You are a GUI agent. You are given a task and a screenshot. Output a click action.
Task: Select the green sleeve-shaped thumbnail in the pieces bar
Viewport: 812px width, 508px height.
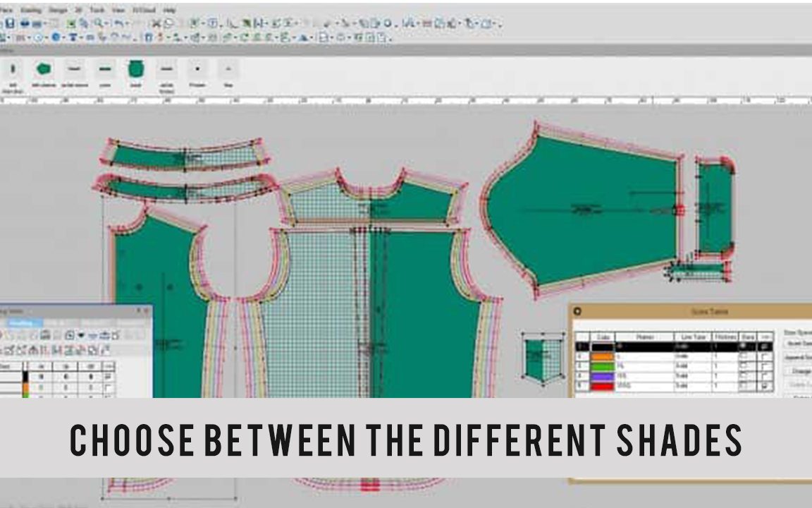point(44,68)
